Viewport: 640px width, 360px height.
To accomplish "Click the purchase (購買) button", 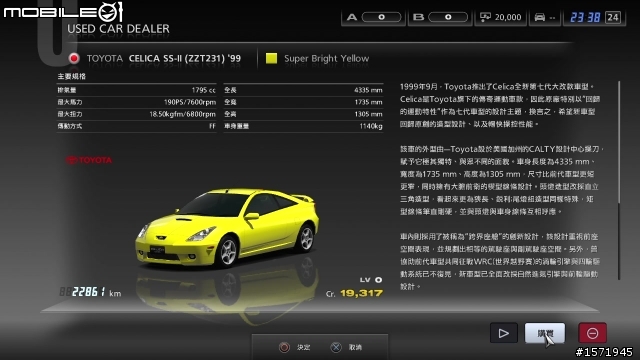I will pos(545,333).
